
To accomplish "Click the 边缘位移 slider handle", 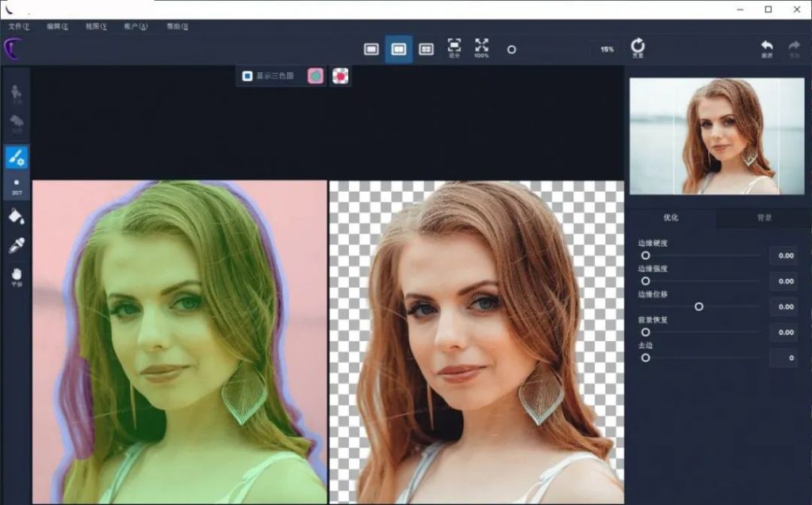I will [699, 306].
